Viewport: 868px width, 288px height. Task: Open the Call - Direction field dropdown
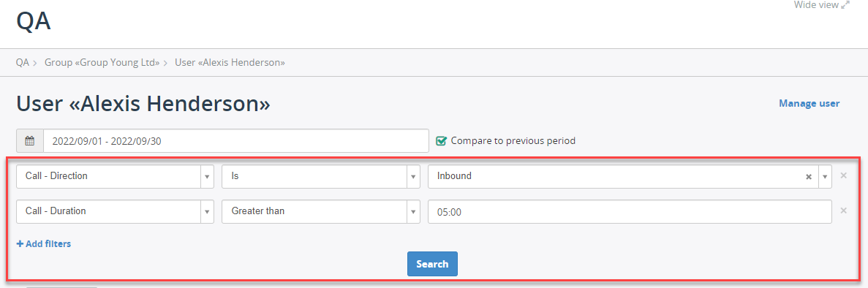(115, 176)
